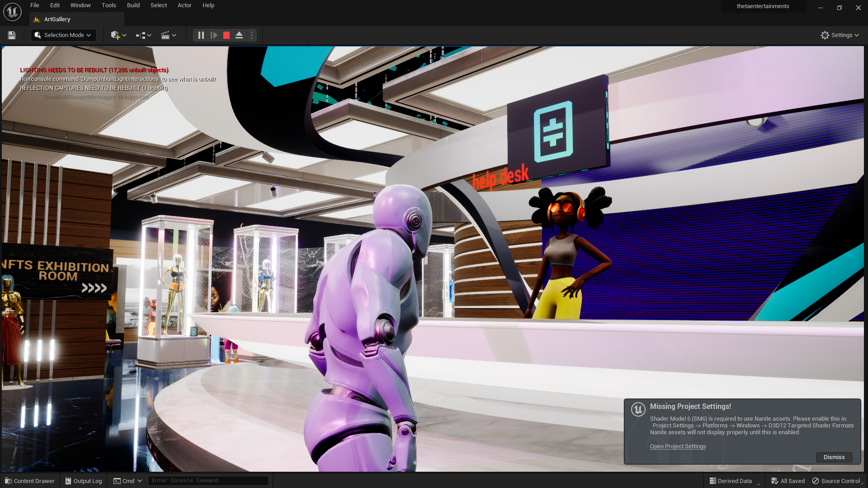Open the Selection Mode dropdown
The width and height of the screenshot is (868, 488).
[x=64, y=35]
